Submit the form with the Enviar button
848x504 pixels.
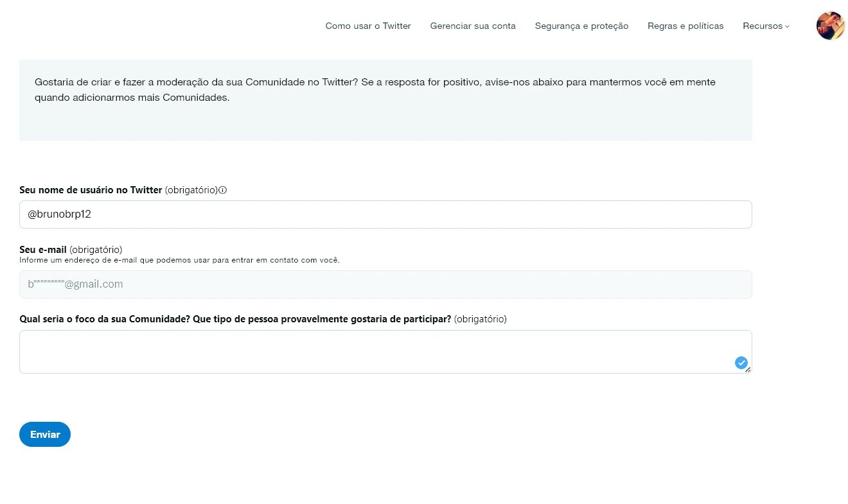[x=45, y=435]
